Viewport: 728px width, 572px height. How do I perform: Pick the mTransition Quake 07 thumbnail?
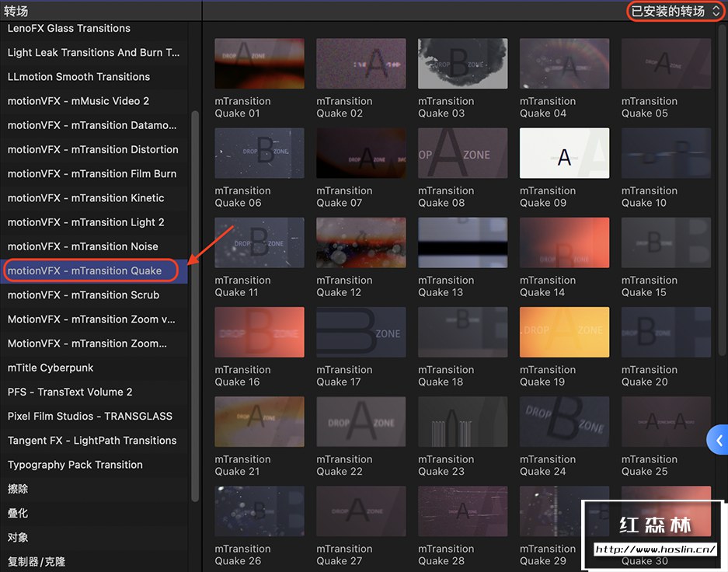tap(361, 153)
